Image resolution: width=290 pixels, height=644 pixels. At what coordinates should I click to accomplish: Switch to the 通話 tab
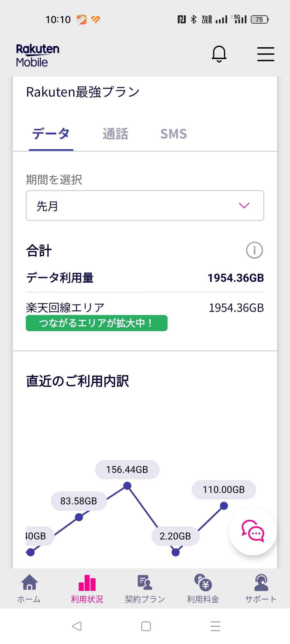coord(115,134)
